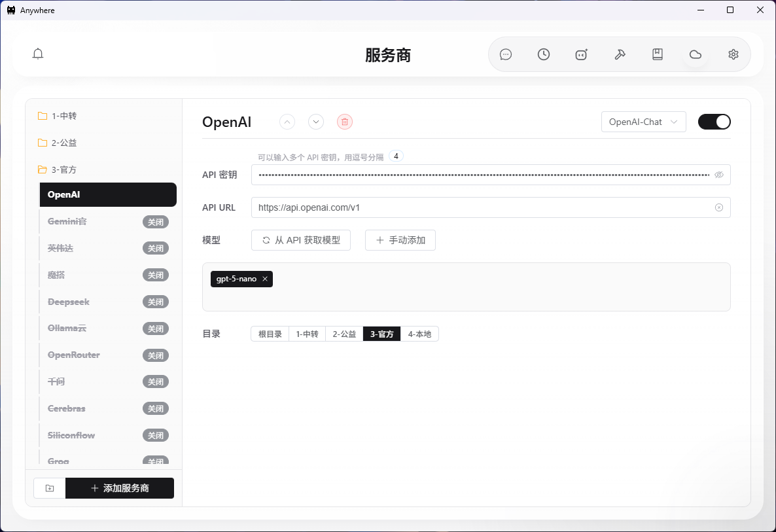Collapse the 3-官方 folder

[x=57, y=169]
